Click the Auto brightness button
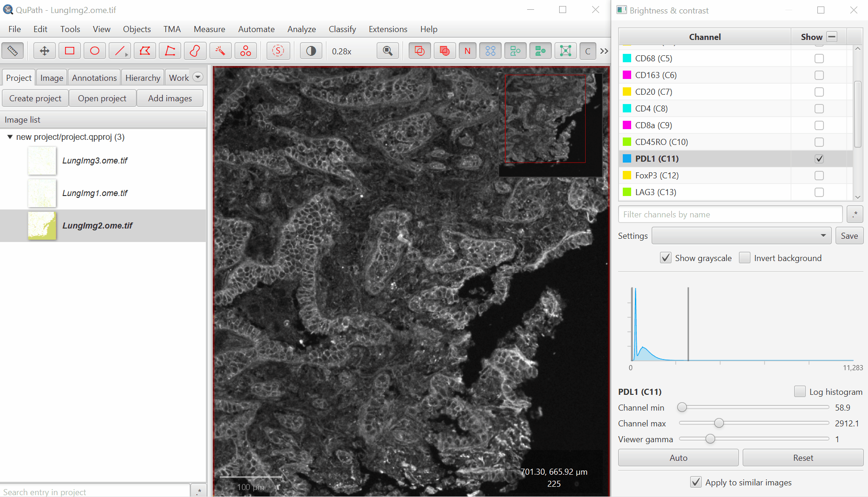This screenshot has height=497, width=868. click(678, 458)
